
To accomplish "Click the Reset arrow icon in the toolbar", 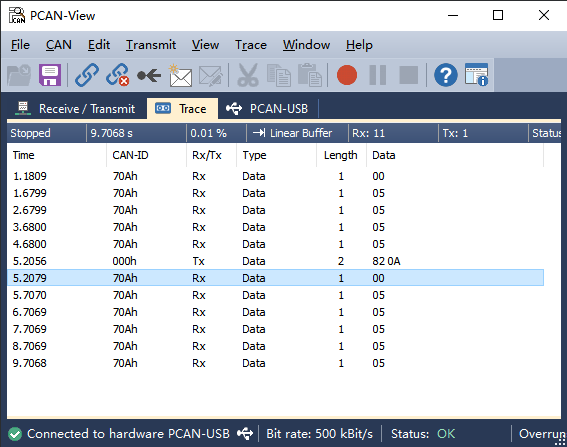I will [149, 75].
